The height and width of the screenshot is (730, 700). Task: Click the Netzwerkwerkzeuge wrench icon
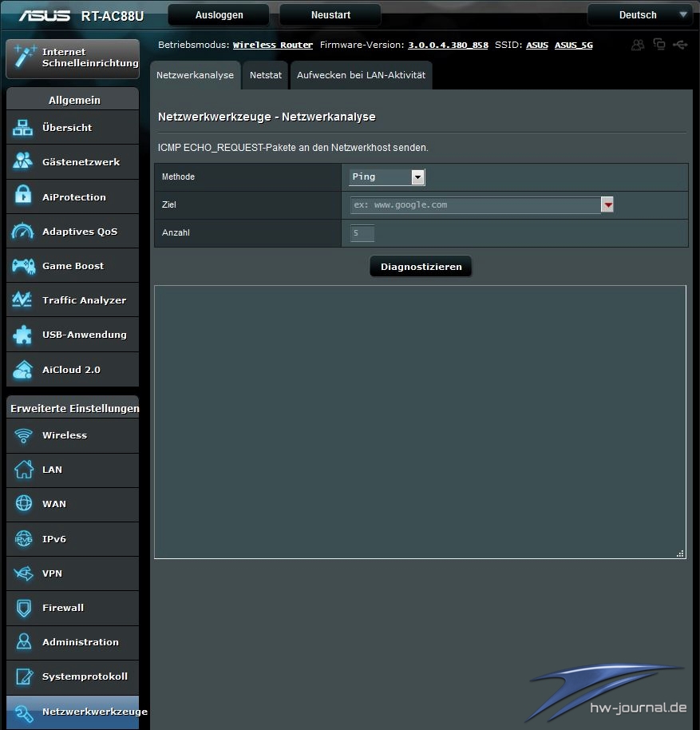[x=24, y=712]
